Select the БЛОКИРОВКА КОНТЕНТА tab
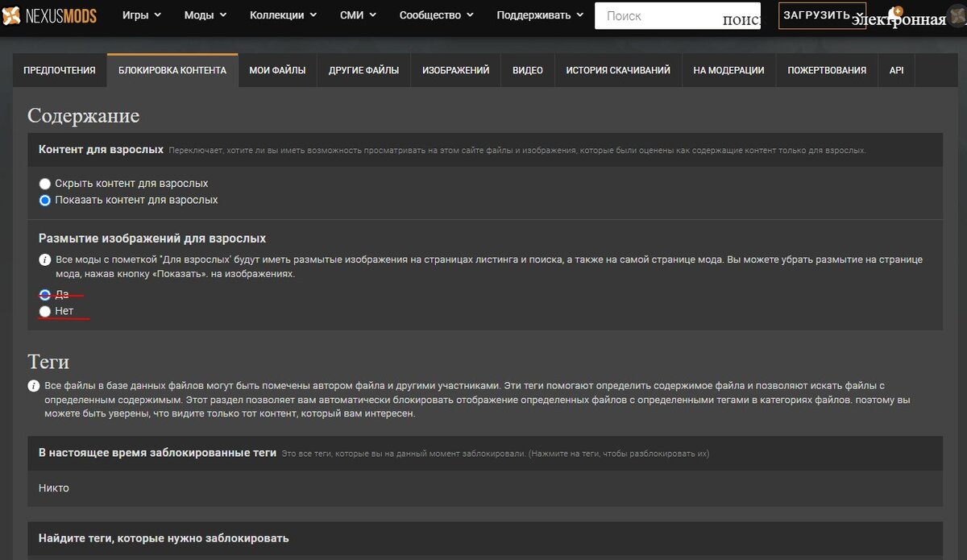This screenshot has width=967, height=560. (172, 70)
